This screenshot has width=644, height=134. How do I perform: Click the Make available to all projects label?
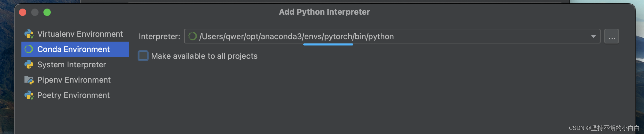pos(204,56)
